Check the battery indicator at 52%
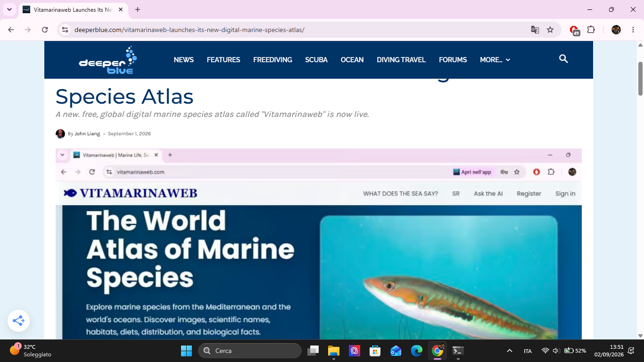This screenshot has height=362, width=644. 575,351
